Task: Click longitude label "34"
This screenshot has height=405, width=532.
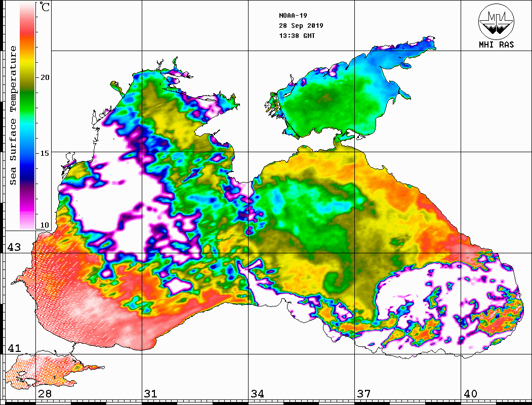Action: click(x=258, y=394)
